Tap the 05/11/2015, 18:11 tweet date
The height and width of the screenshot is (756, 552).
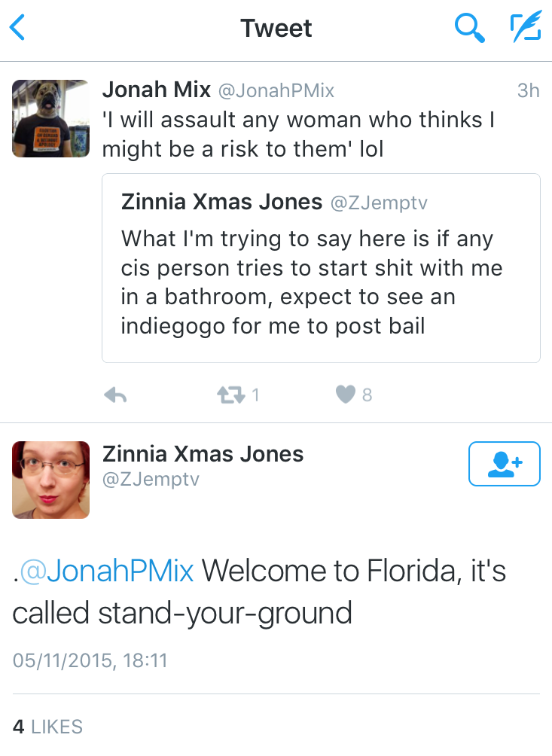90,661
